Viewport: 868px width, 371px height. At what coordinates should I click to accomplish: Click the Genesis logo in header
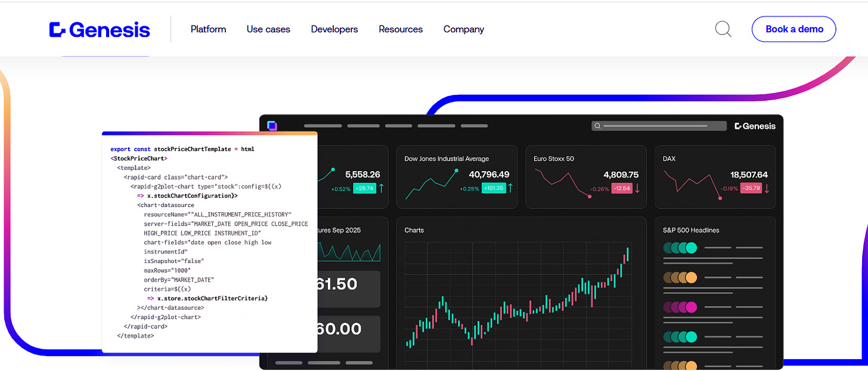pyautogui.click(x=100, y=29)
